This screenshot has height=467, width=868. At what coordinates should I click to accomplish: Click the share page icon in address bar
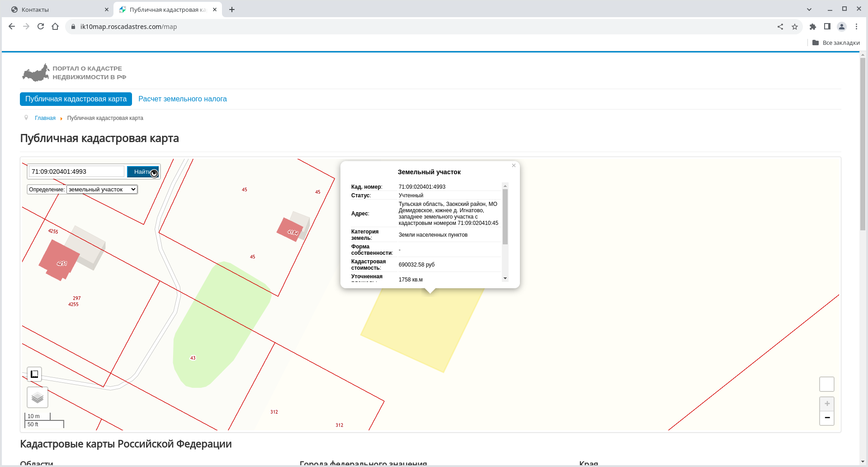pos(780,27)
